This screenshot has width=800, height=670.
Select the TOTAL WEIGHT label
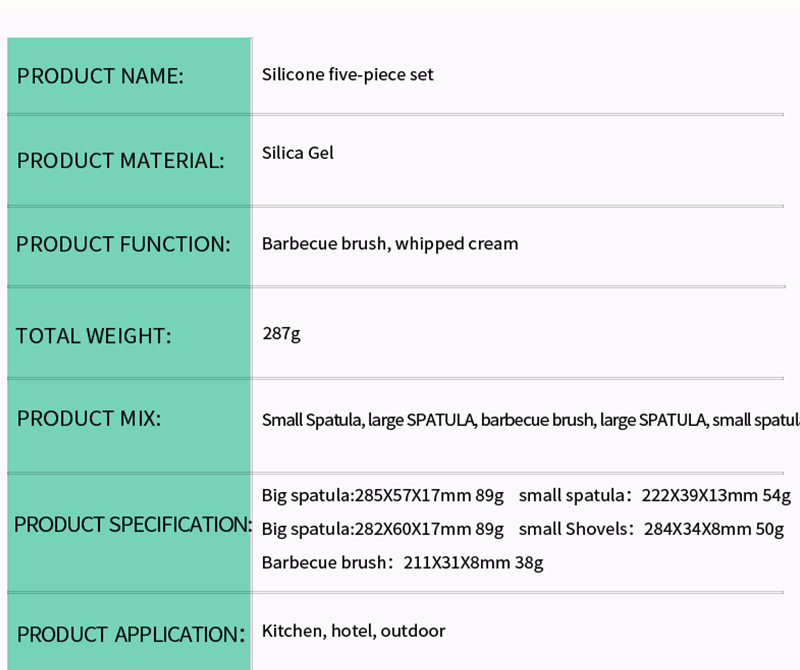click(x=94, y=336)
